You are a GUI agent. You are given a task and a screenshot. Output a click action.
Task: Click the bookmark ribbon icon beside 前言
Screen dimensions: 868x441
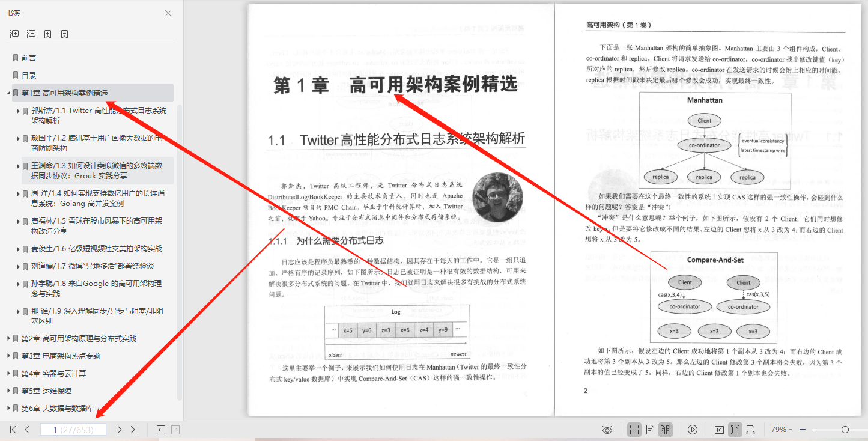(16, 58)
